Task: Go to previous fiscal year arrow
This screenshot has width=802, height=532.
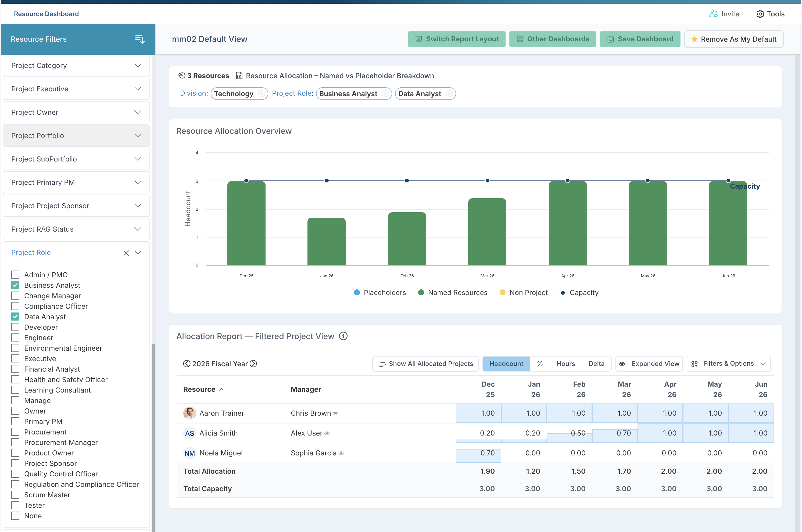Action: click(187, 364)
